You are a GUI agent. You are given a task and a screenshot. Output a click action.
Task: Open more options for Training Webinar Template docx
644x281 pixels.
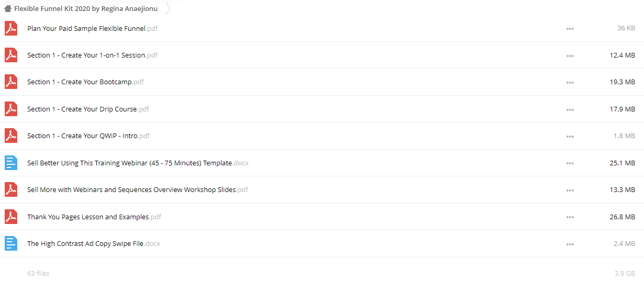click(570, 163)
